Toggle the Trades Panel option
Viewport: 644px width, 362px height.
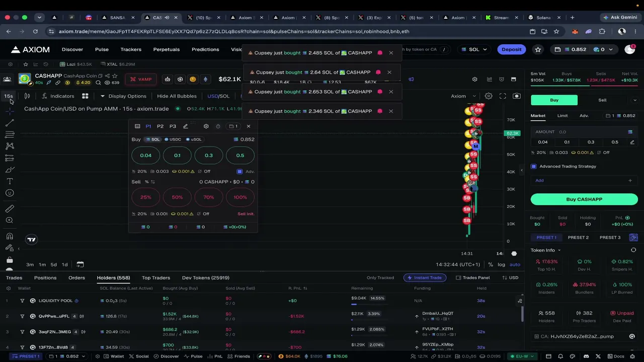(473, 278)
